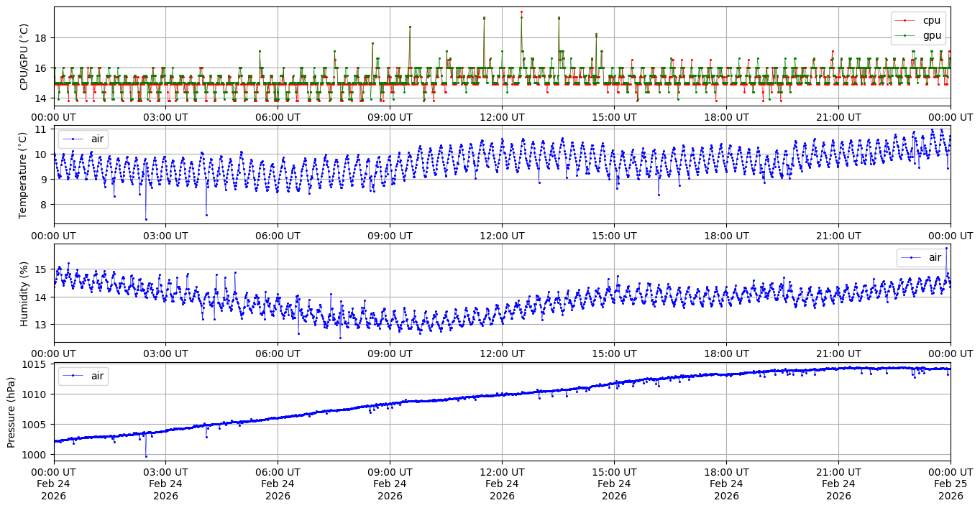Click the air legend marker in Humidity plot

[x=912, y=257]
